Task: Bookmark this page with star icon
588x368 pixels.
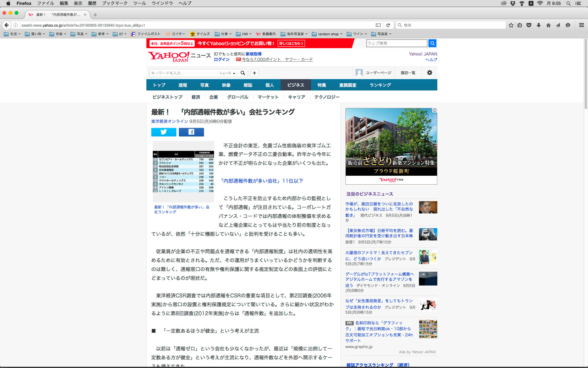Action: pyautogui.click(x=511, y=25)
